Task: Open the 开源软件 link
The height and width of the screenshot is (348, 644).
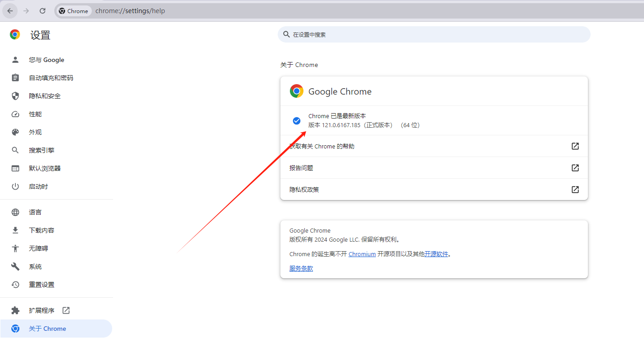Action: coord(436,254)
